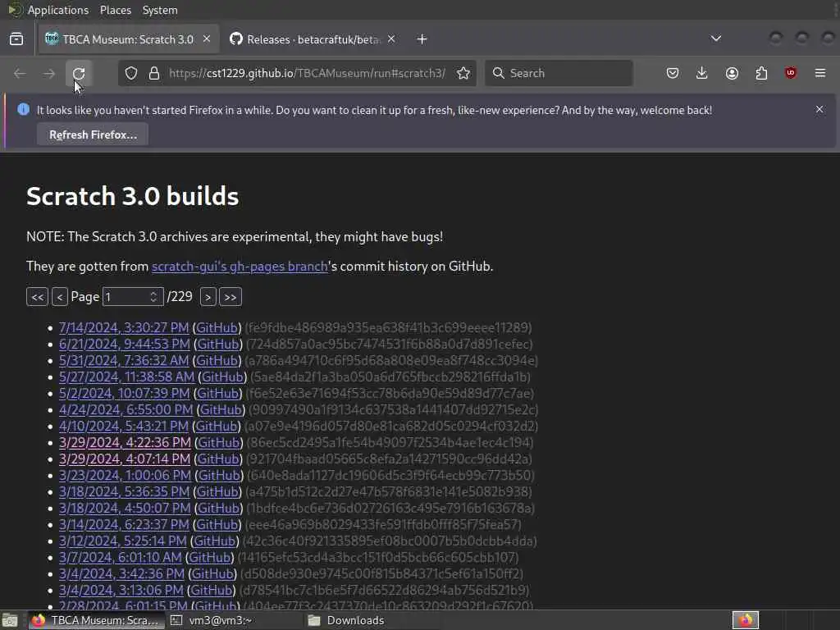
Task: Open the 4/24/2024, 6:55:00 PM build
Action: [126, 410]
